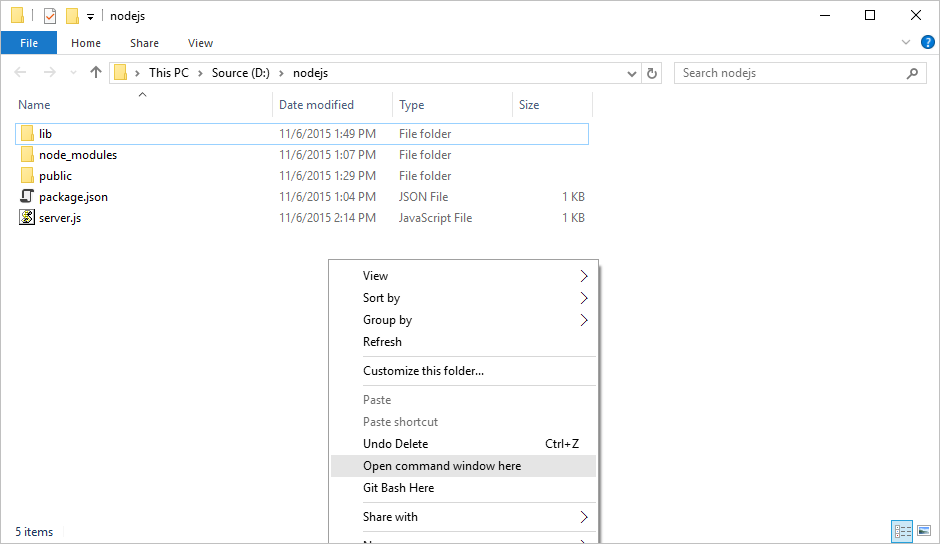Screen dimensions: 940x544
Task: Sort by the Name column header
Action: (x=143, y=104)
